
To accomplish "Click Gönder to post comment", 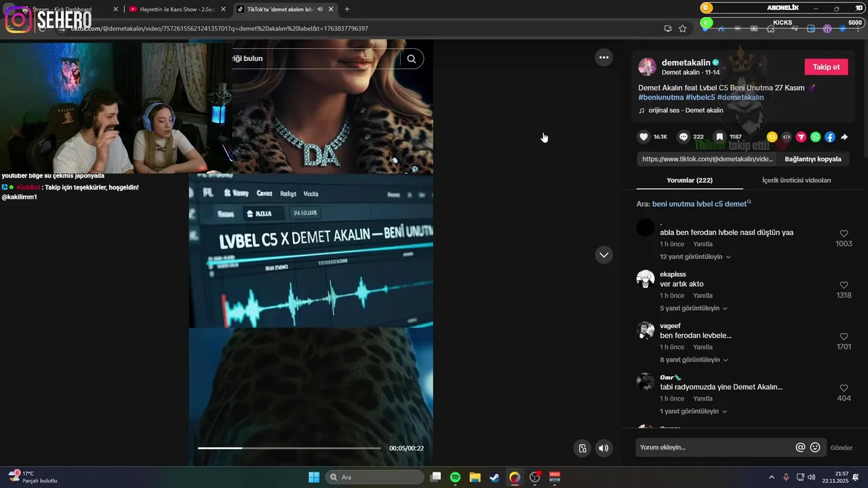I will (x=842, y=448).
